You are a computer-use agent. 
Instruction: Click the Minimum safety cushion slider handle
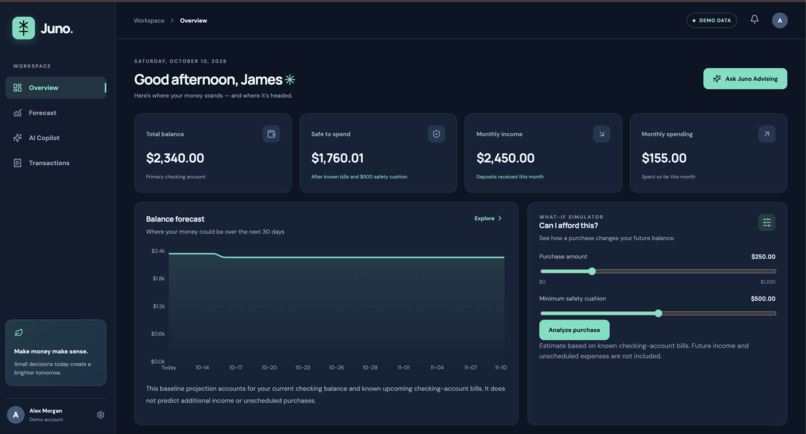pos(658,313)
